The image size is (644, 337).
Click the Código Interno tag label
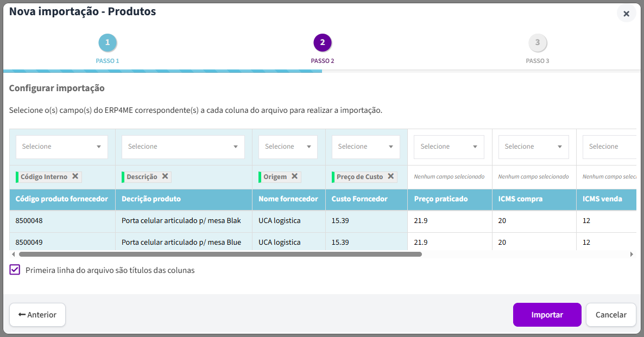[x=44, y=176]
